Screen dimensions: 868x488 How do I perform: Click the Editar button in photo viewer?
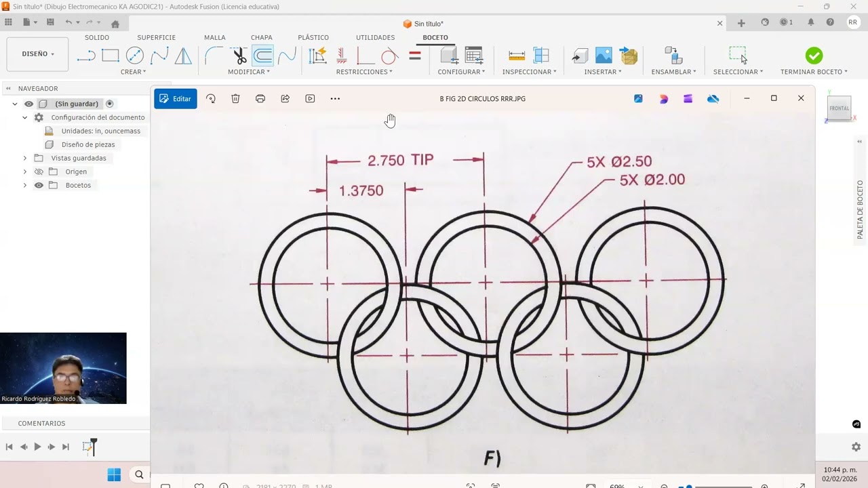click(176, 98)
